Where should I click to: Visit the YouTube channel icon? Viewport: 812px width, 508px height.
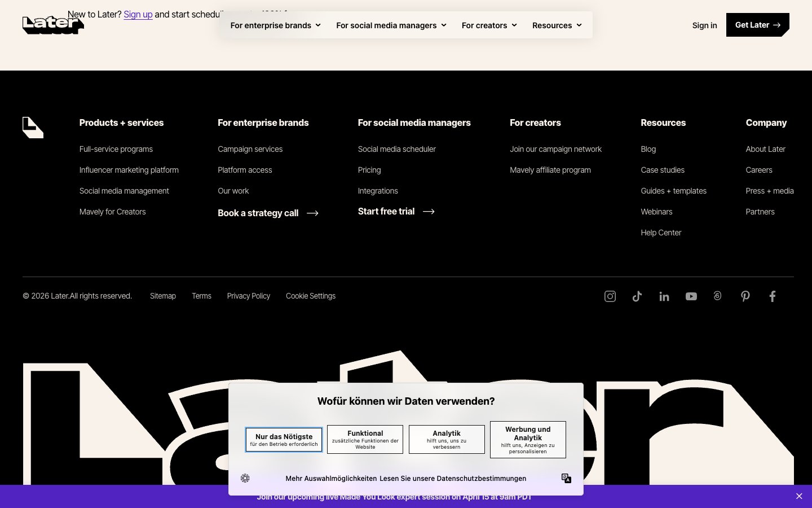pos(691,296)
